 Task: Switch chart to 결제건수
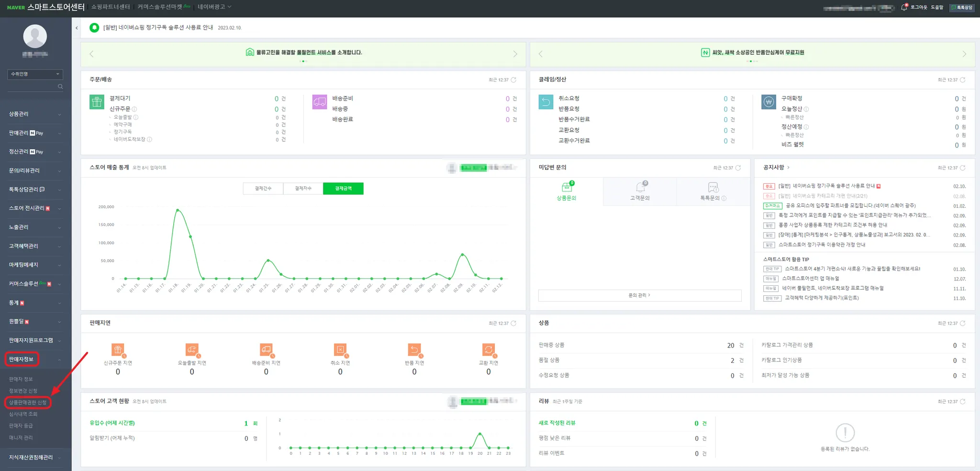[263, 189]
